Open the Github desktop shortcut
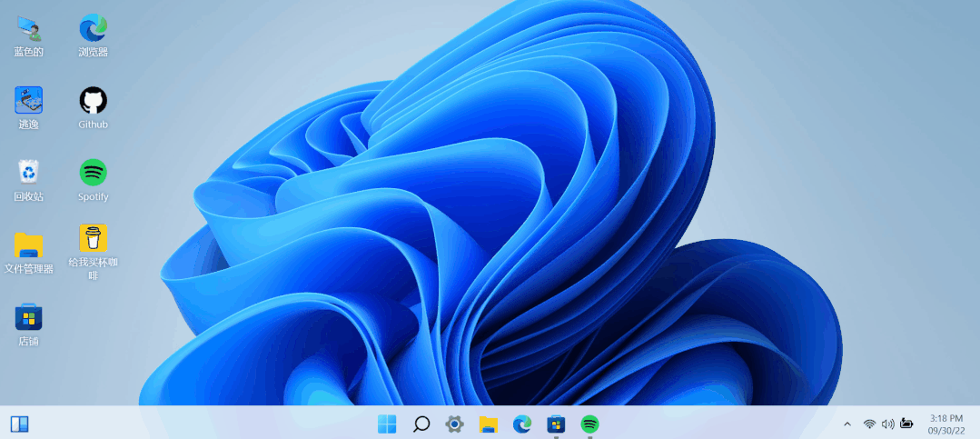The width and height of the screenshot is (980, 439). (x=93, y=101)
